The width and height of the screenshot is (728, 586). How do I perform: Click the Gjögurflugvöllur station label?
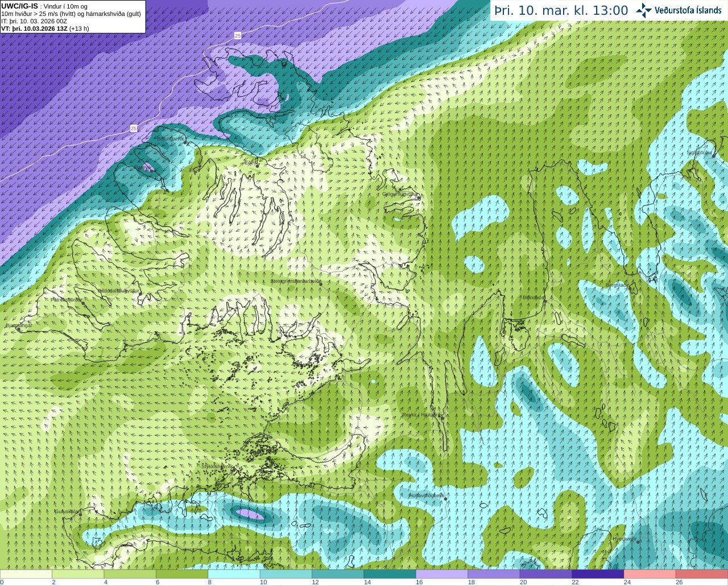coord(400,194)
